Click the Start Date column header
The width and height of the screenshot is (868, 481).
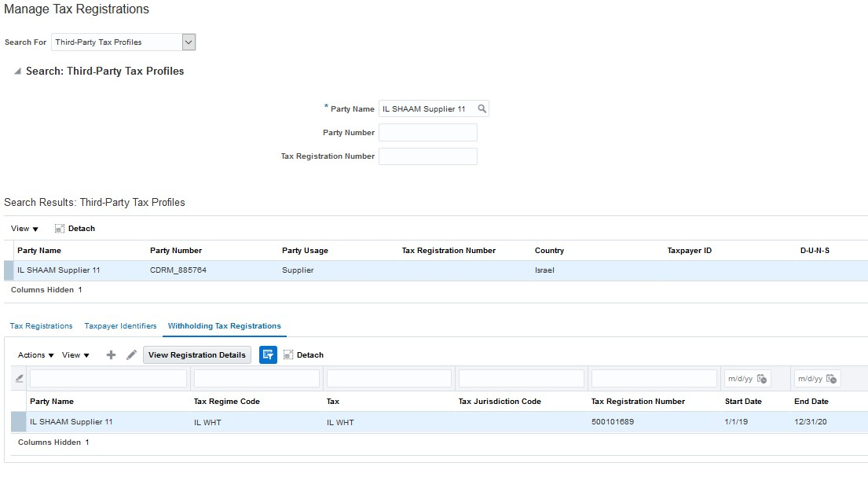743,401
